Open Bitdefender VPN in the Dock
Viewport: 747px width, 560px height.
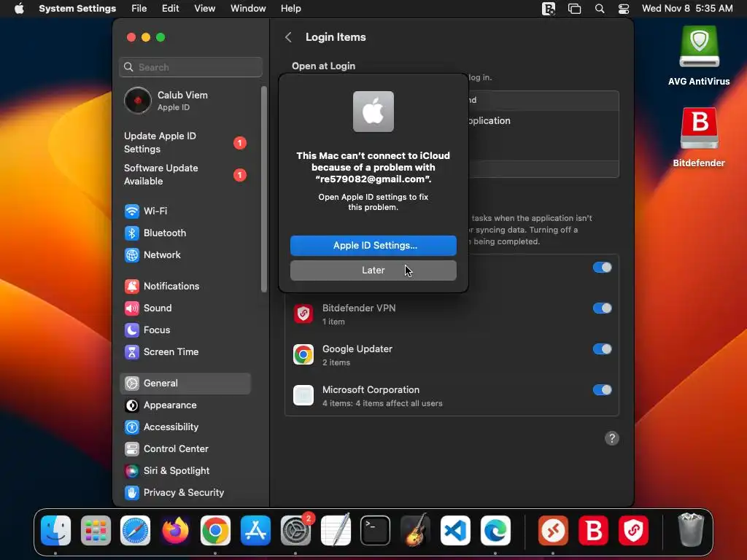(633, 530)
